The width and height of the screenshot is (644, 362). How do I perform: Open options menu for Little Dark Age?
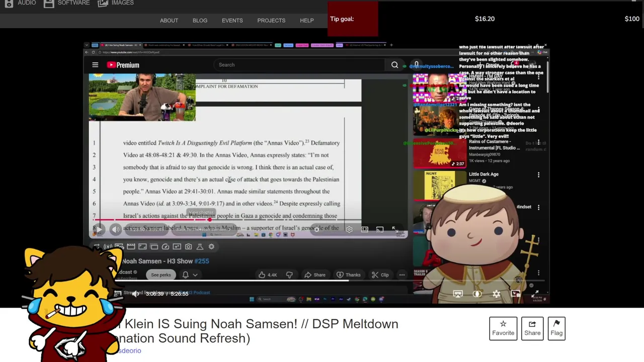click(538, 175)
